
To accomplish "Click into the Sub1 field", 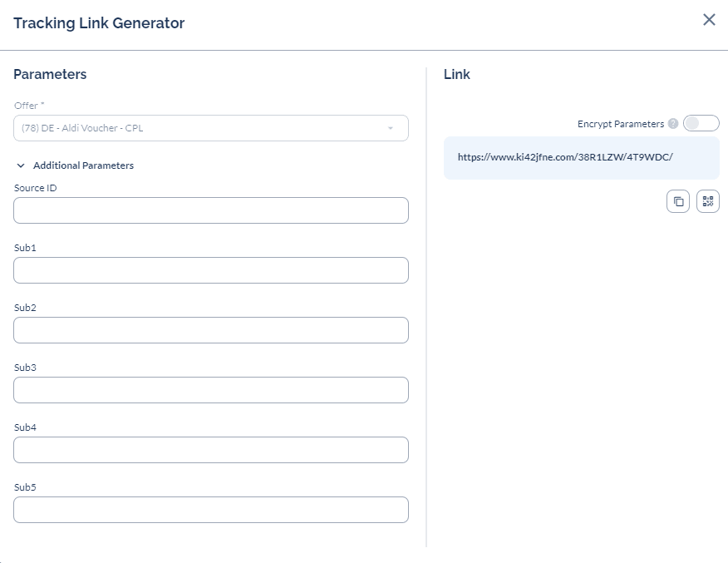I will click(211, 270).
